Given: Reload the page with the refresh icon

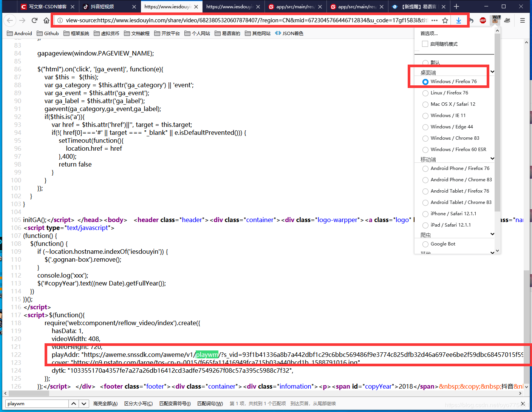Looking at the screenshot, I should [x=34, y=20].
